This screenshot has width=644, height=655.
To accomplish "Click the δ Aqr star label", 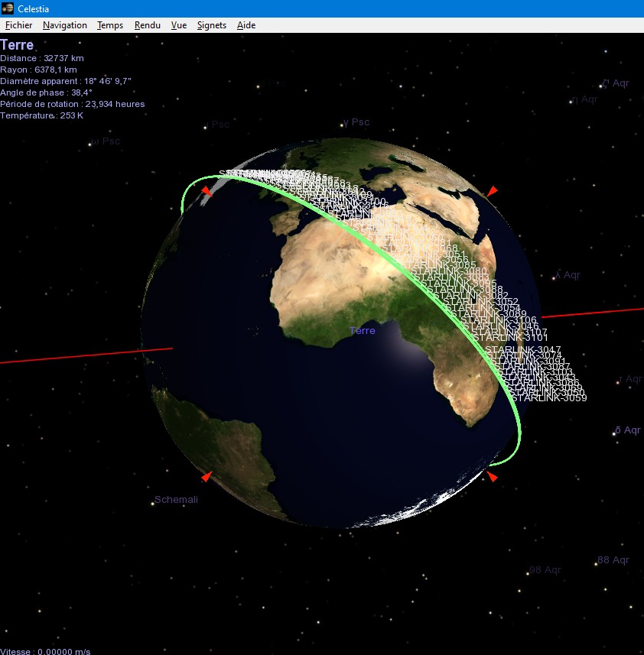I will coord(628,430).
